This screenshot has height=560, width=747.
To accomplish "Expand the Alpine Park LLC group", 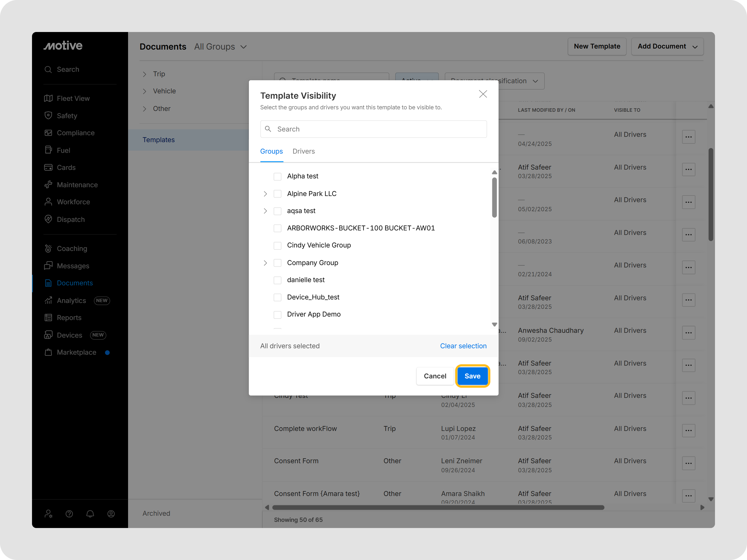I will point(265,194).
